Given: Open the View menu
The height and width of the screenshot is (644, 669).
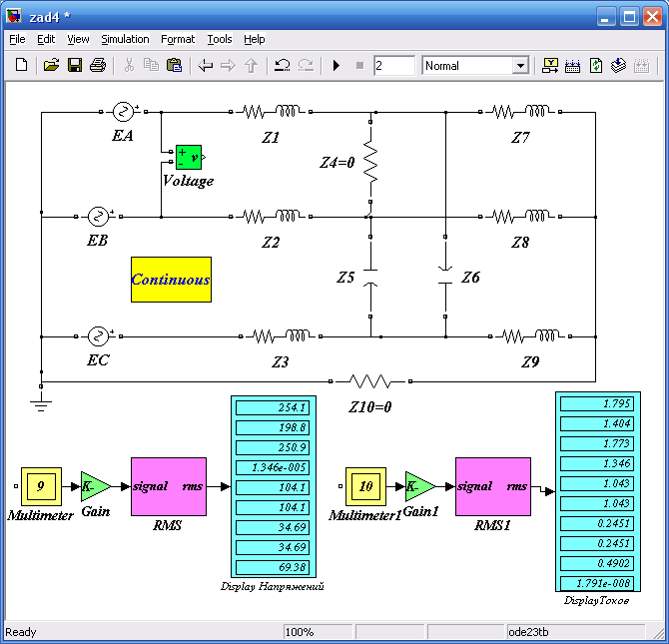Looking at the screenshot, I should [78, 39].
